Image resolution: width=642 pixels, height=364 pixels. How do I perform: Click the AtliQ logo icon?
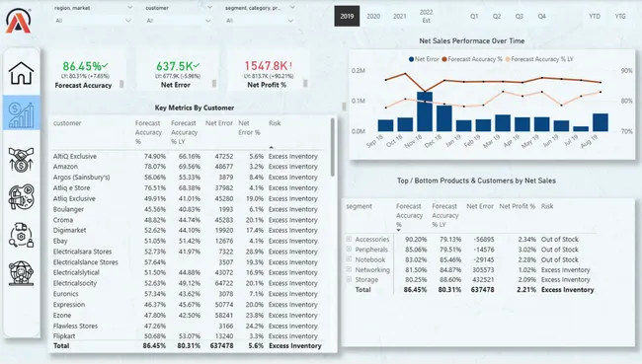19,21
